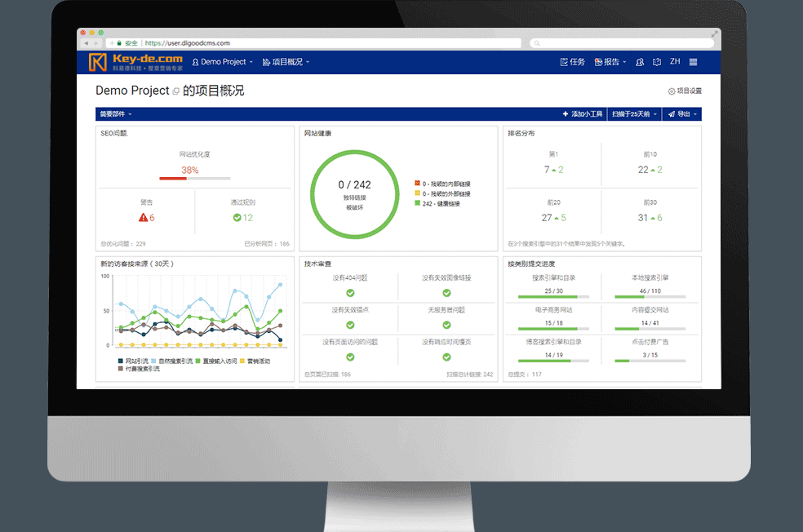Click the green up arrow beside 第1 rank
This screenshot has width=803, height=532.
pyautogui.click(x=553, y=170)
